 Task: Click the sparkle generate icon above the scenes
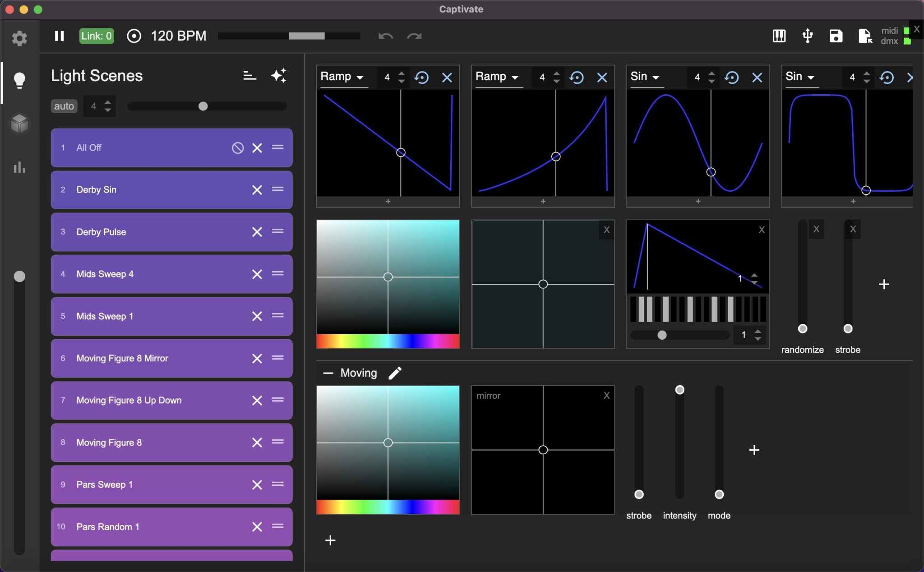coord(279,75)
